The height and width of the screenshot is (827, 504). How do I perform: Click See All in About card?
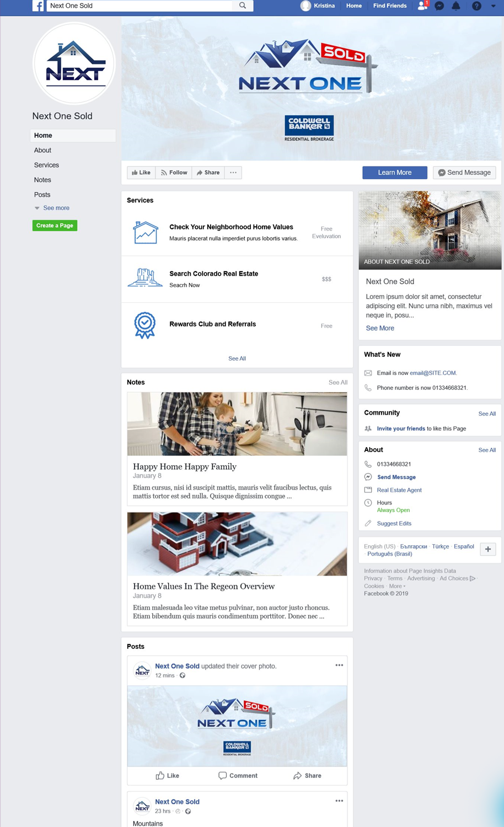click(487, 450)
